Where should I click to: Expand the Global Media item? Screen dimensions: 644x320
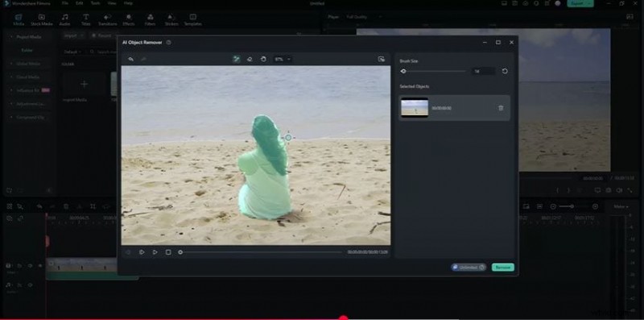(11, 64)
